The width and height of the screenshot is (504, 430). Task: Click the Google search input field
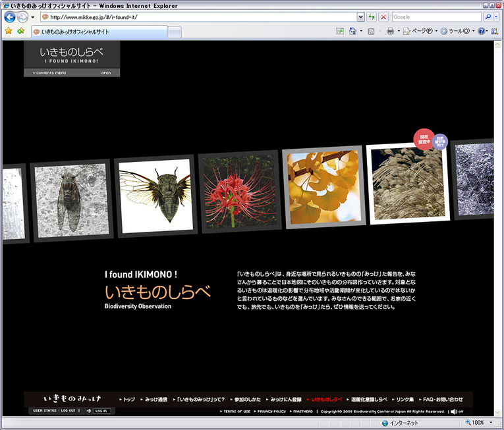pos(435,16)
